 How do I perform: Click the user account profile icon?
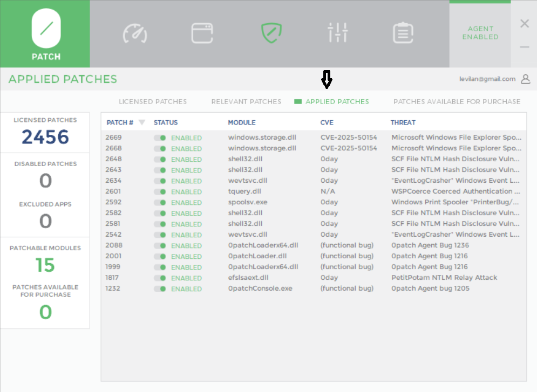click(x=525, y=79)
